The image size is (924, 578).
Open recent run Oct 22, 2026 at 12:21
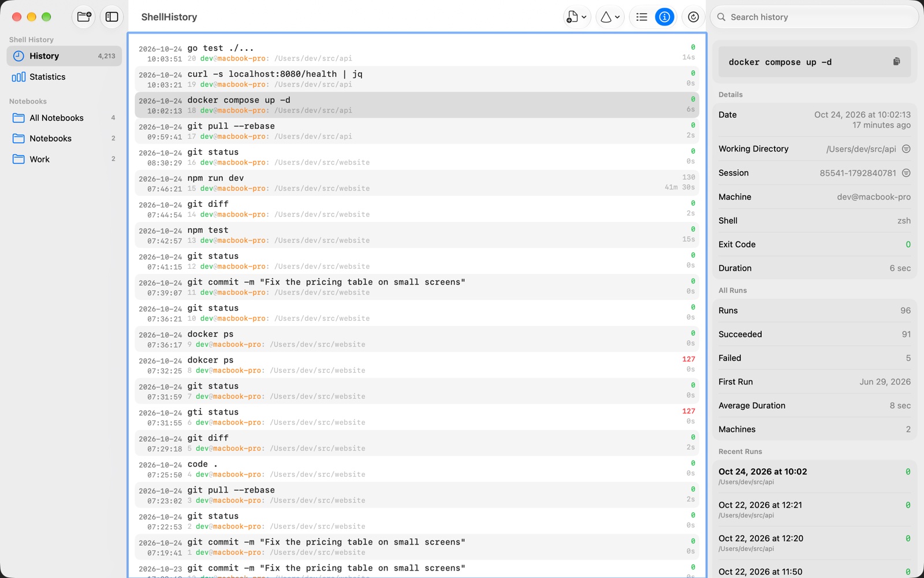(814, 510)
